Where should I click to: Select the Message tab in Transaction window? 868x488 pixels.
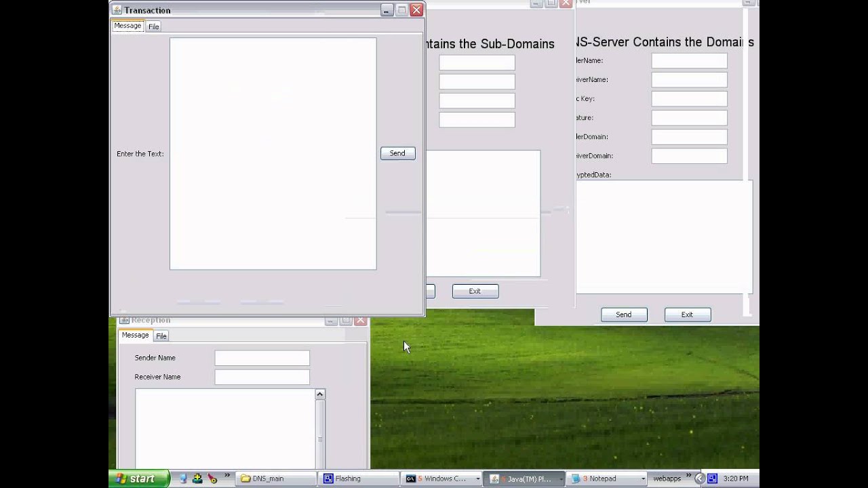pos(127,26)
